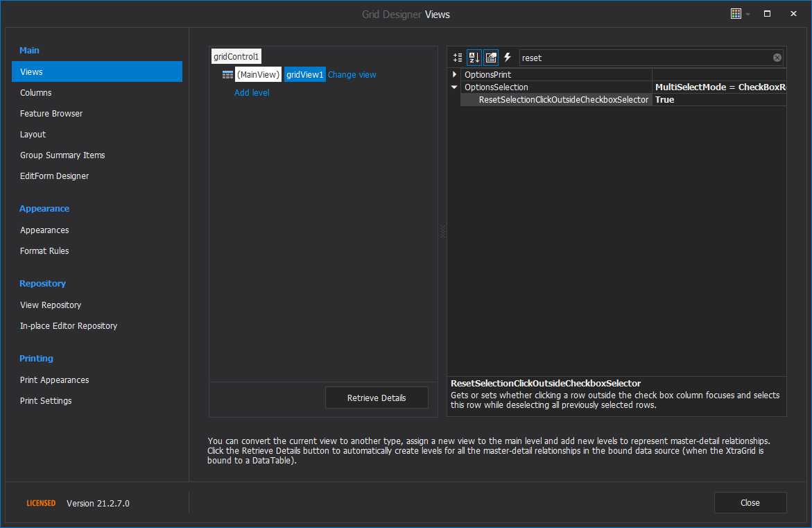Image resolution: width=812 pixels, height=528 pixels.
Task: Click the OptionsPrint property name
Action: [x=487, y=75]
